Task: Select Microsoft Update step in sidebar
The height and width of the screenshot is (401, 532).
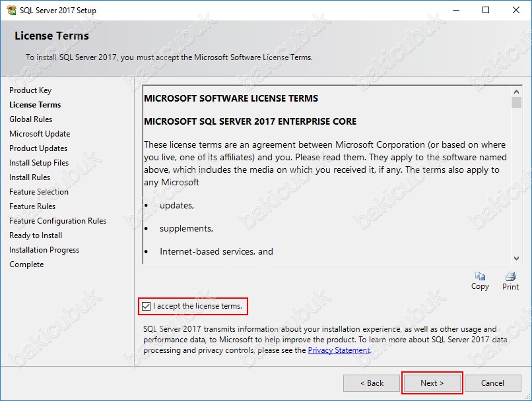Action: pos(40,134)
